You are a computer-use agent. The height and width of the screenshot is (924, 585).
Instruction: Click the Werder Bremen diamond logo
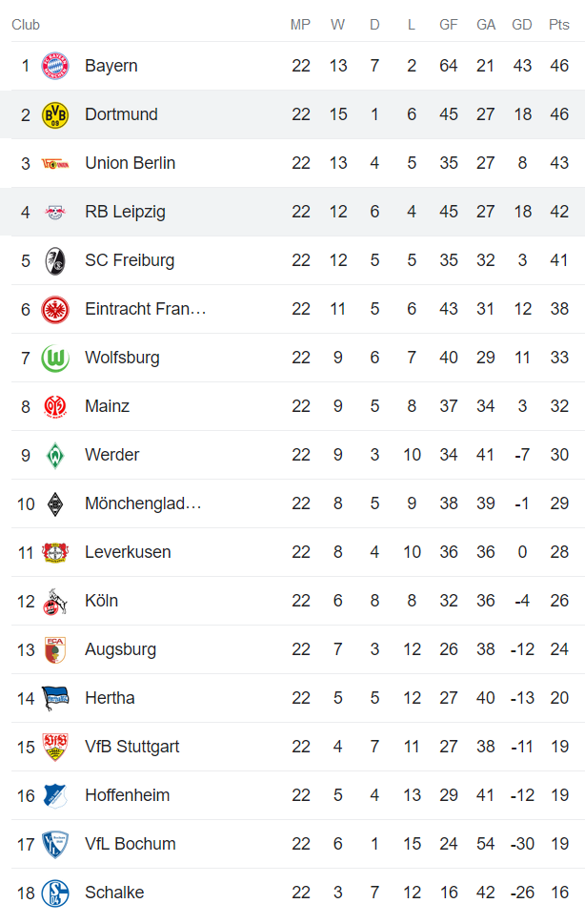[x=55, y=455]
